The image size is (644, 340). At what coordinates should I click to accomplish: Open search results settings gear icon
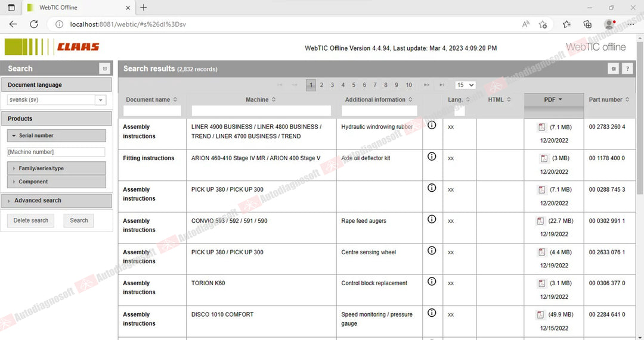[613, 69]
